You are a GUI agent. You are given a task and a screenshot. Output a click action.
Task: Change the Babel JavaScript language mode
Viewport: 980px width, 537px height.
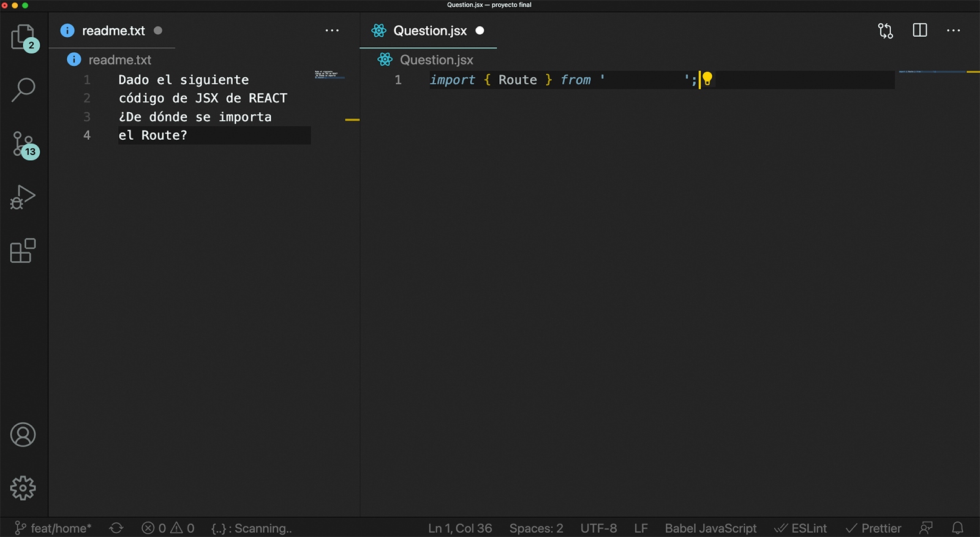(710, 528)
